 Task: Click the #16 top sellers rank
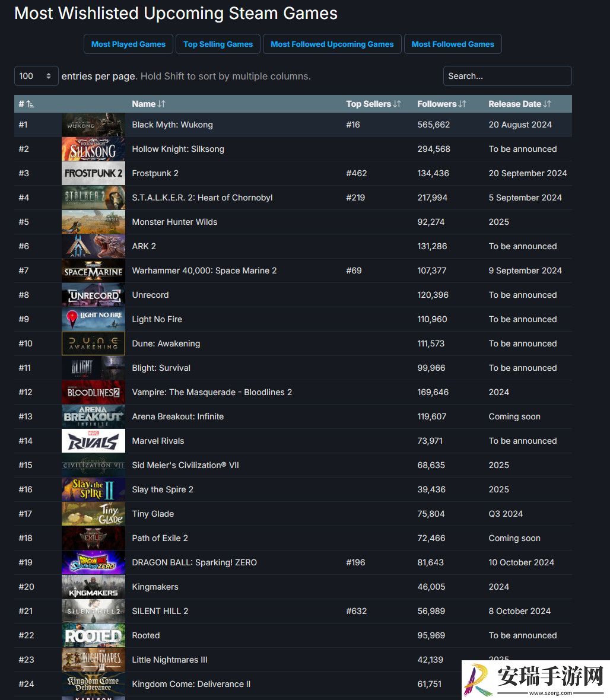pos(353,125)
